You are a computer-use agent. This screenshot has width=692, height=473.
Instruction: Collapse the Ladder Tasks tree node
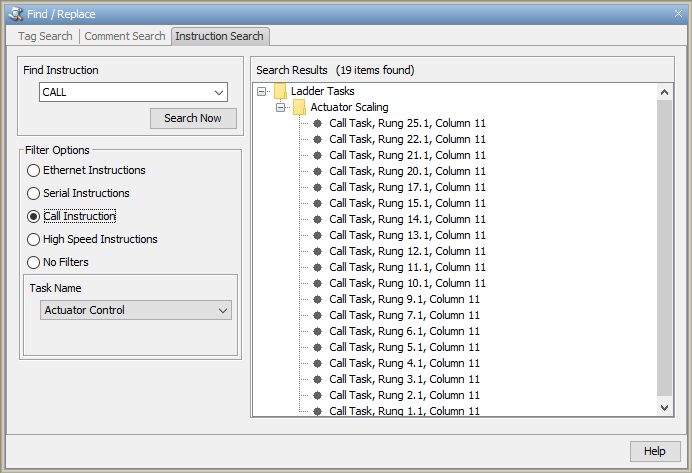262,91
